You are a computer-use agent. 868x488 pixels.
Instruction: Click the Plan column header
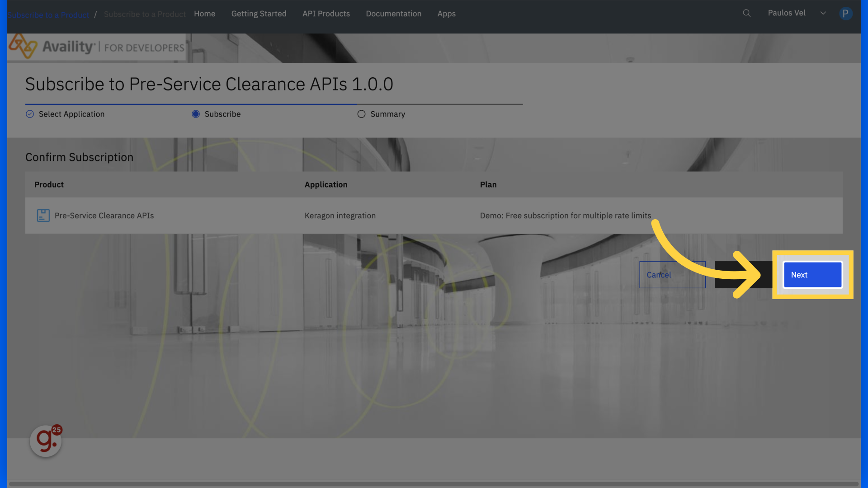pos(488,184)
